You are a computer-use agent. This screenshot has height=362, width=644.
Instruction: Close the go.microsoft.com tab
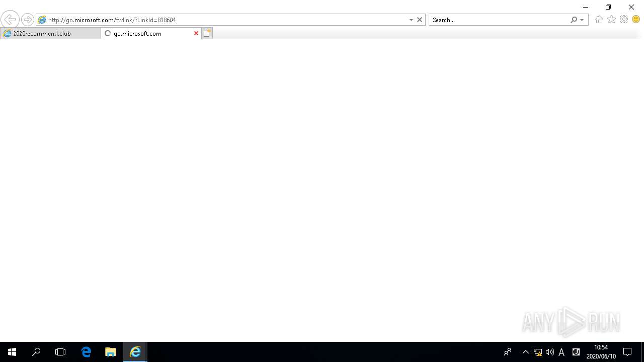coord(196,33)
